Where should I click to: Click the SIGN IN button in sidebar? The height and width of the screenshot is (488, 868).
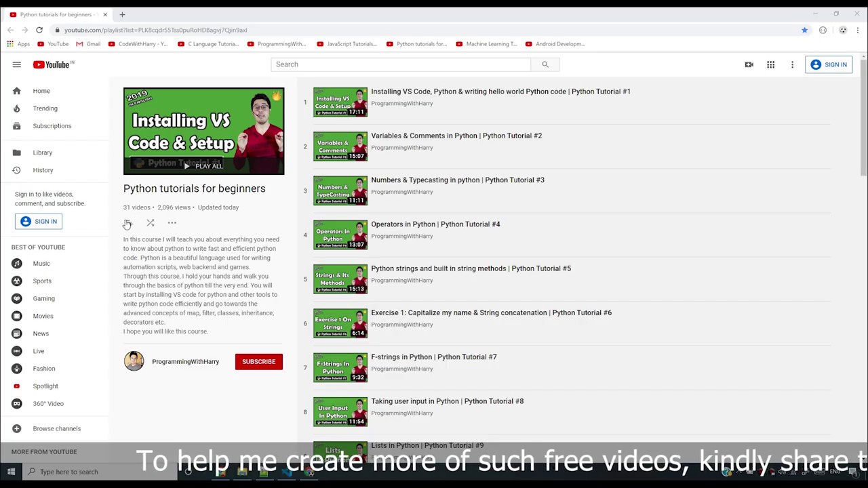[39, 222]
